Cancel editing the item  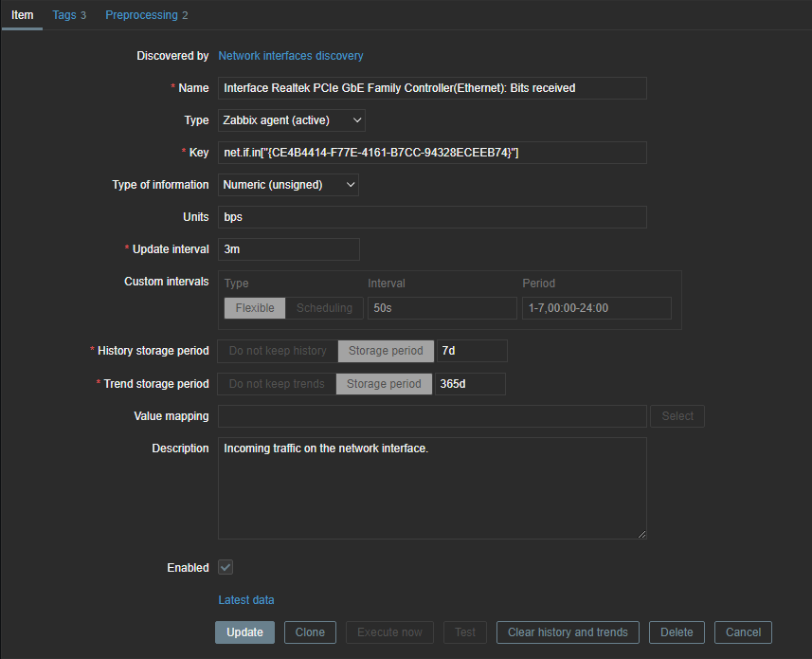(743, 632)
